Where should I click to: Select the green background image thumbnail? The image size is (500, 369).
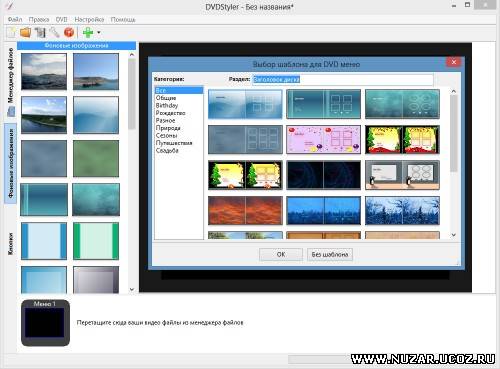click(x=96, y=158)
